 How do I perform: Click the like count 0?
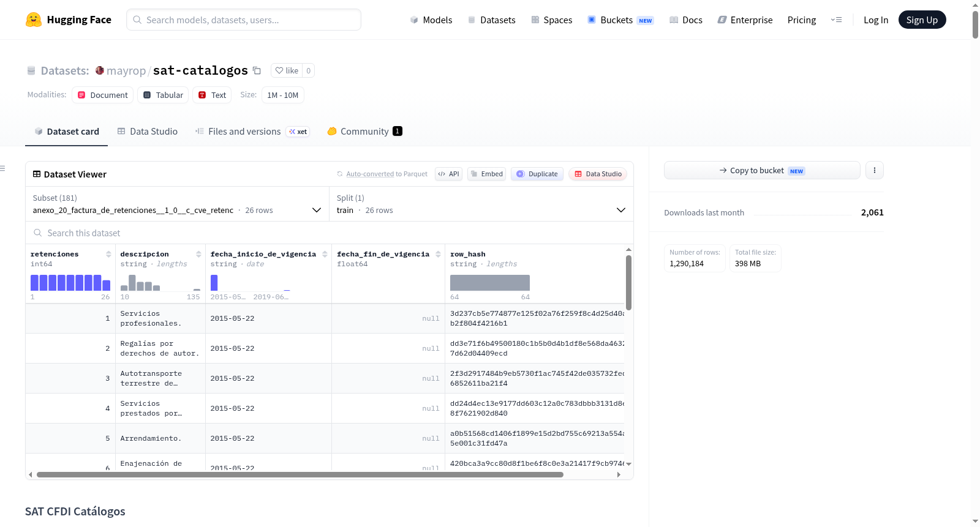click(309, 70)
